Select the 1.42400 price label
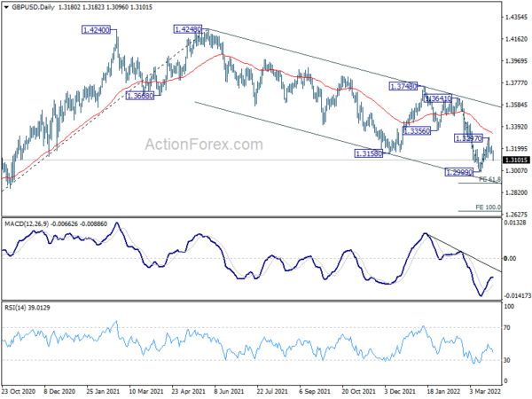Viewport: 532px width, 399px height. [x=97, y=30]
